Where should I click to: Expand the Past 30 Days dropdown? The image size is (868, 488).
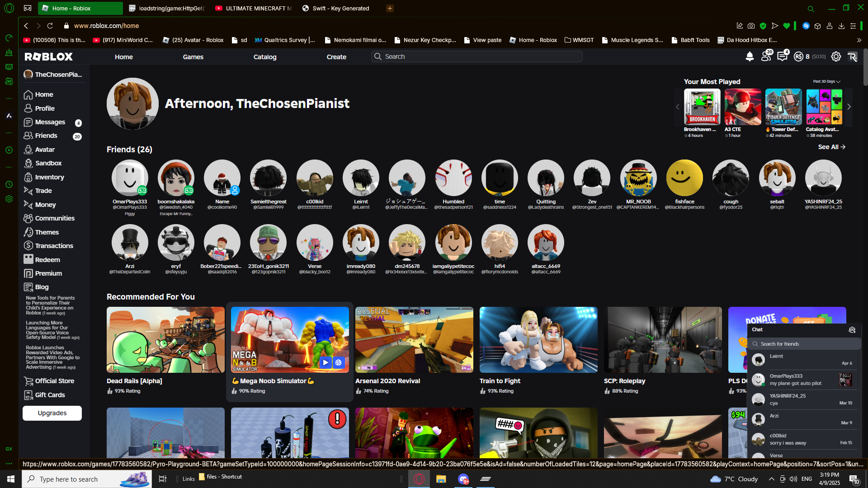click(x=827, y=82)
